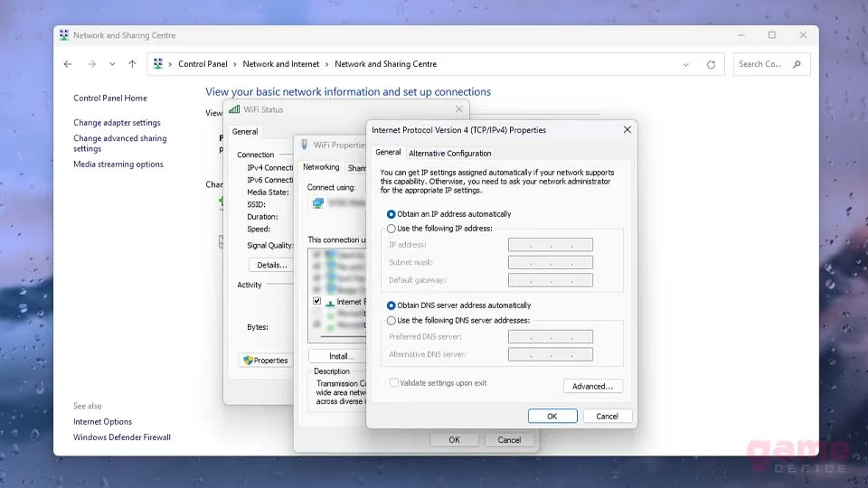This screenshot has width=868, height=488.
Task: Click OK in WiFi Properties dialog
Action: pyautogui.click(x=454, y=440)
